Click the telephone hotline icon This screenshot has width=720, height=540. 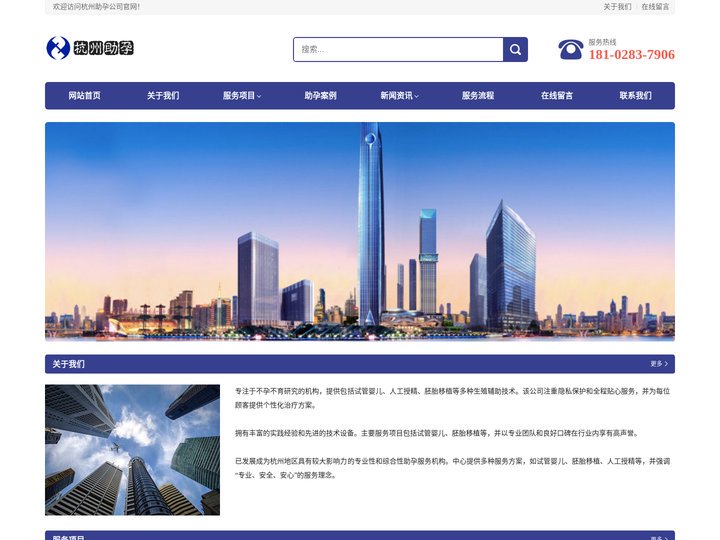(570, 49)
